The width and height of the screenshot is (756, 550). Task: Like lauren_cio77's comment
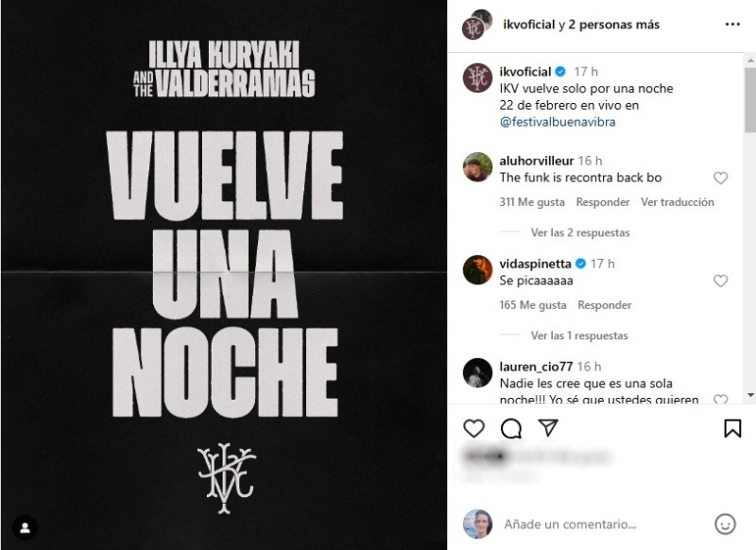[720, 399]
